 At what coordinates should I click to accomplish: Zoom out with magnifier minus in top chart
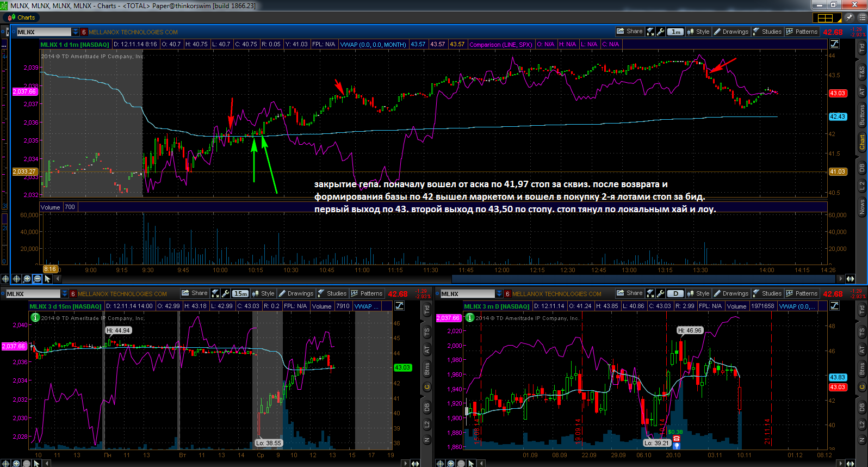tap(38, 279)
